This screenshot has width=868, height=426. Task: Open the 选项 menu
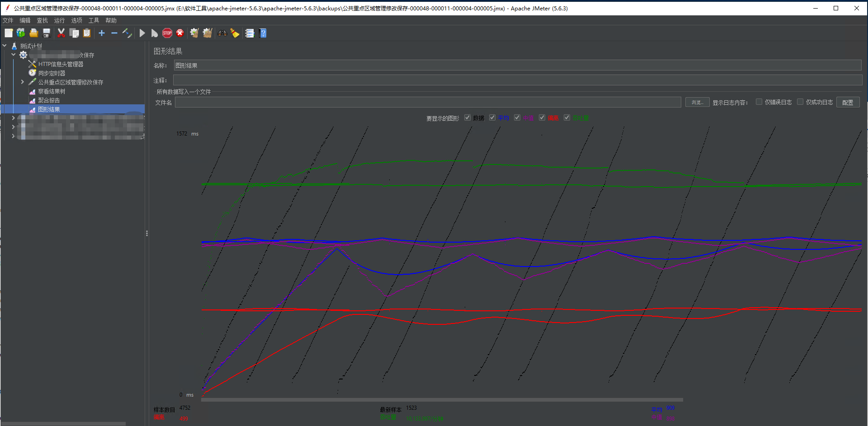pos(76,20)
